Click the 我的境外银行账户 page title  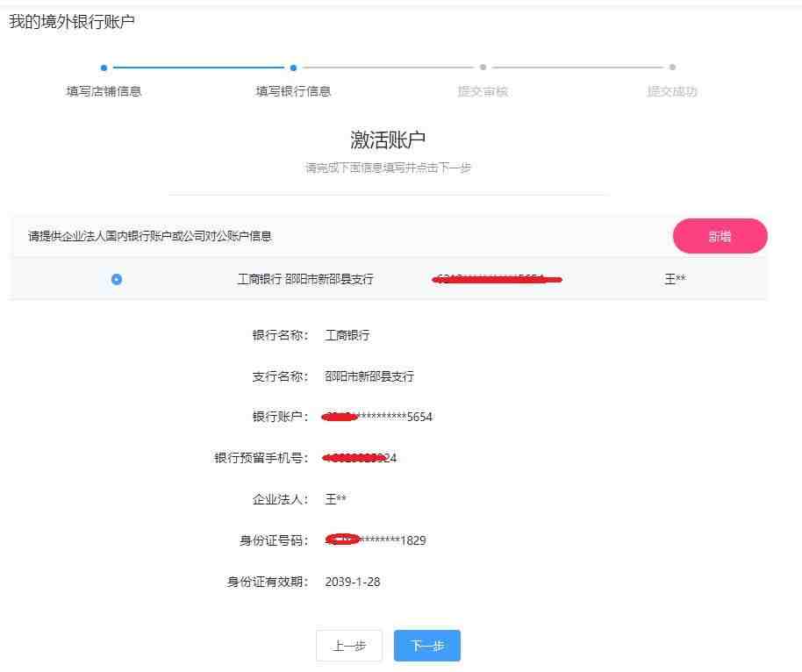tap(72, 21)
